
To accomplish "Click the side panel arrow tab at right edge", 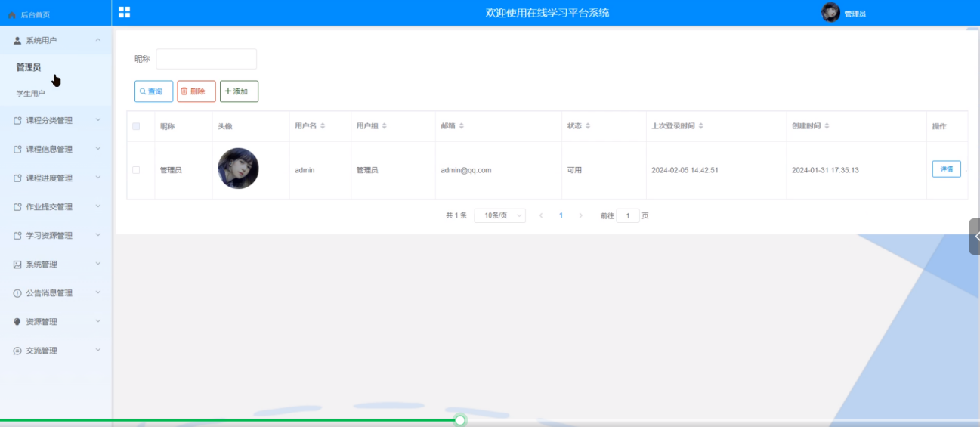I will tap(975, 236).
